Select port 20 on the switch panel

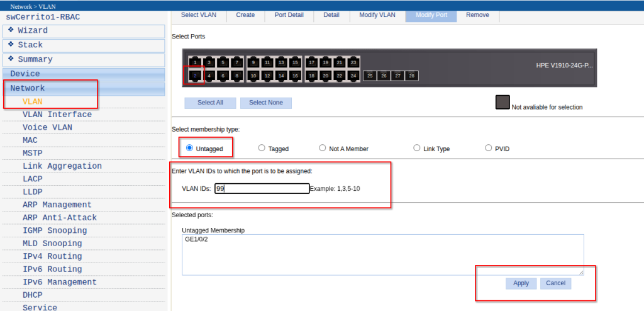coord(326,76)
